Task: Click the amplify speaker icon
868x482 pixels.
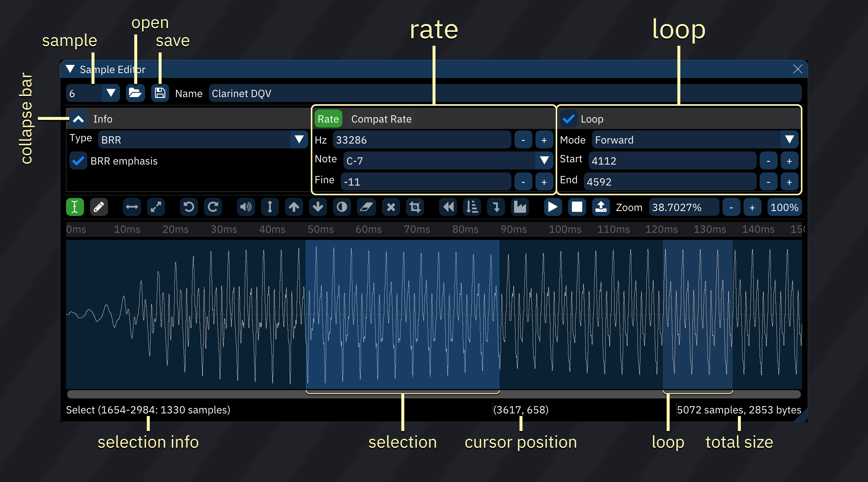Action: point(246,207)
